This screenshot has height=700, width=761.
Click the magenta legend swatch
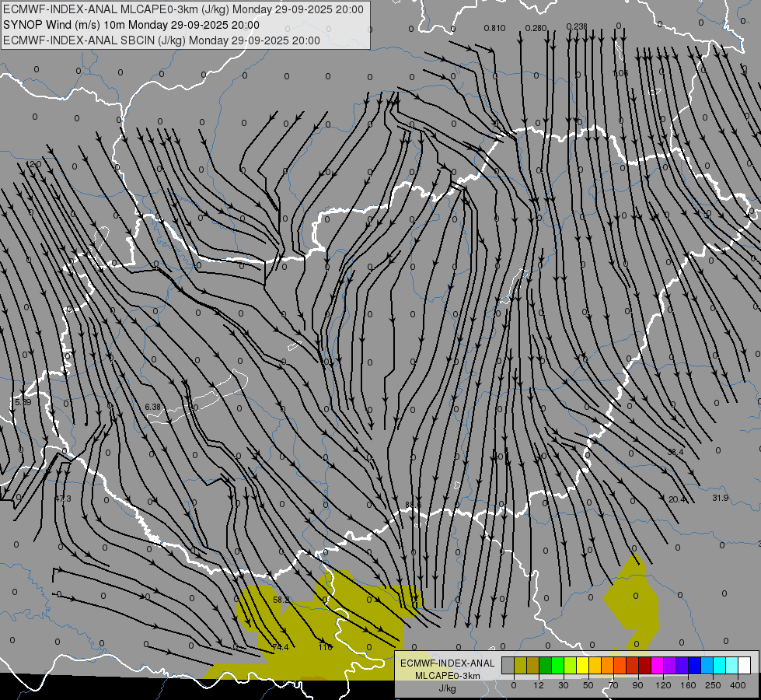pos(658,666)
